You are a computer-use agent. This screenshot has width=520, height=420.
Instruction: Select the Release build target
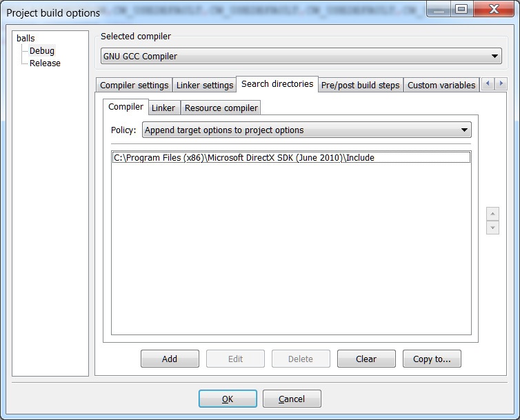45,63
